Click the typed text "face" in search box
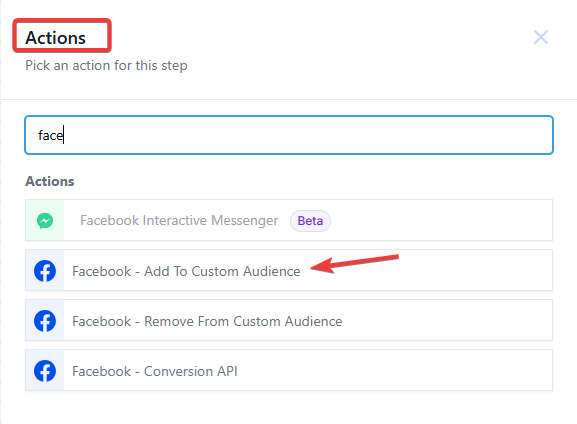Image resolution: width=577 pixels, height=424 pixels. tap(51, 135)
